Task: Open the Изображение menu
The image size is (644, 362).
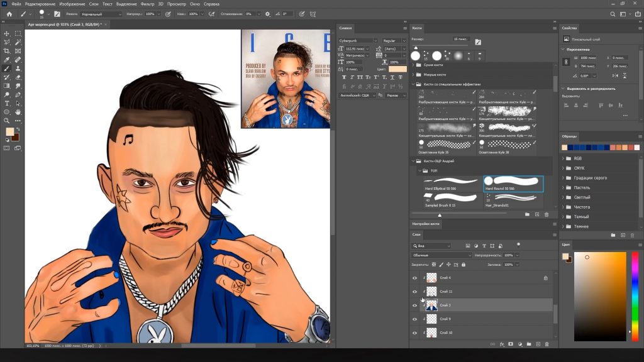Action: pyautogui.click(x=72, y=4)
